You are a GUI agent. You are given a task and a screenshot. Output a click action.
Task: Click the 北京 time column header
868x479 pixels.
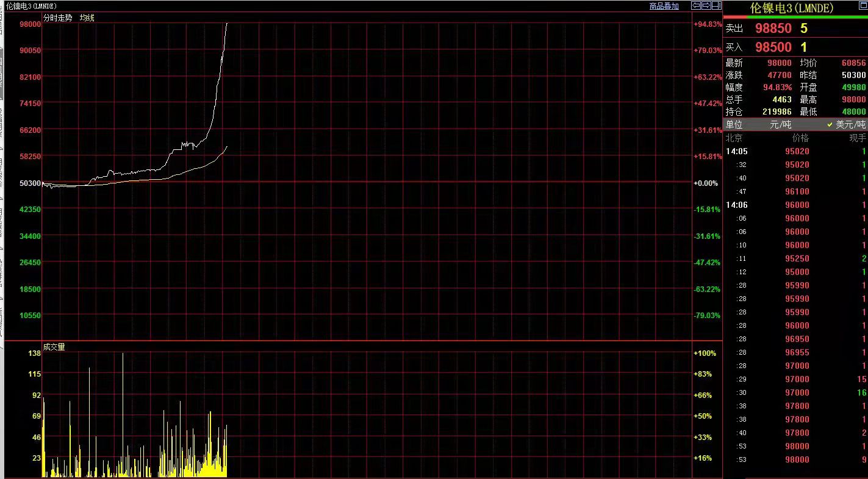point(734,138)
